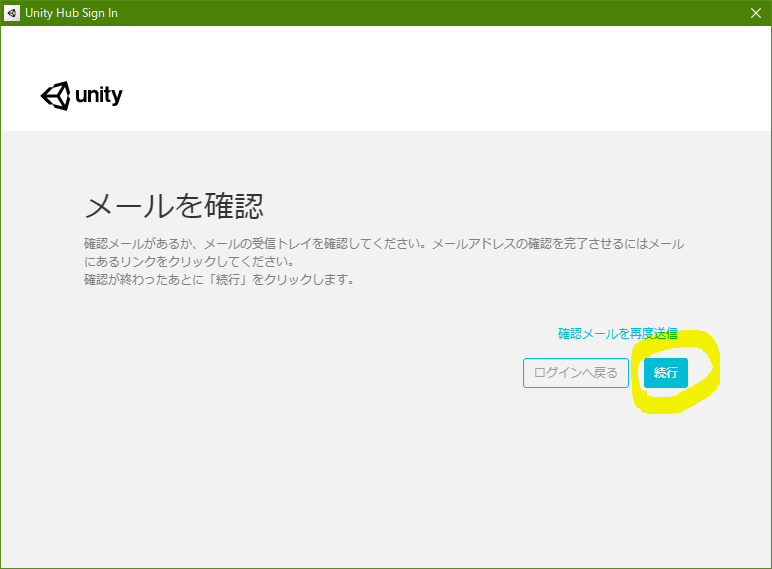Image resolution: width=772 pixels, height=569 pixels.
Task: Close the Unity Hub Sign In window
Action: point(756,13)
